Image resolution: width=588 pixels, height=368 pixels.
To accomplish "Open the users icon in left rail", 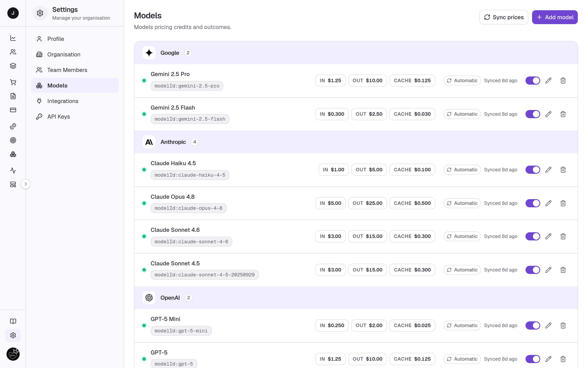I will point(13,52).
